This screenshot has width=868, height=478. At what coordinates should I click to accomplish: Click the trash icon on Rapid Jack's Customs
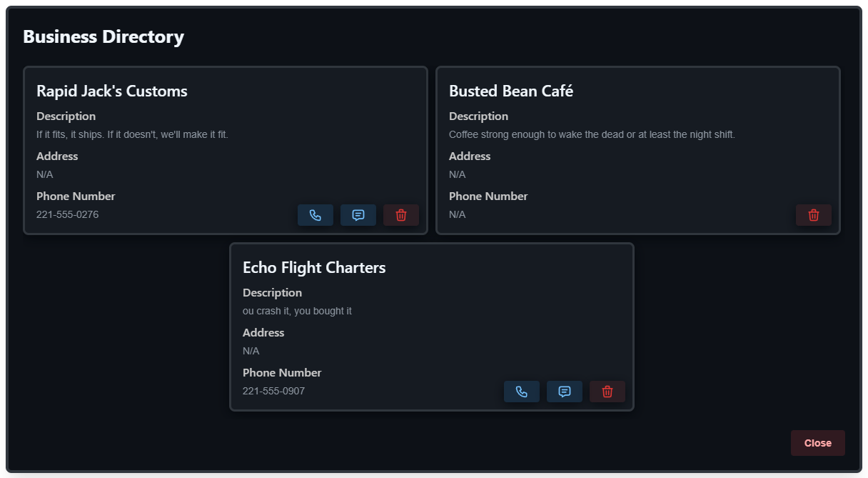click(400, 215)
